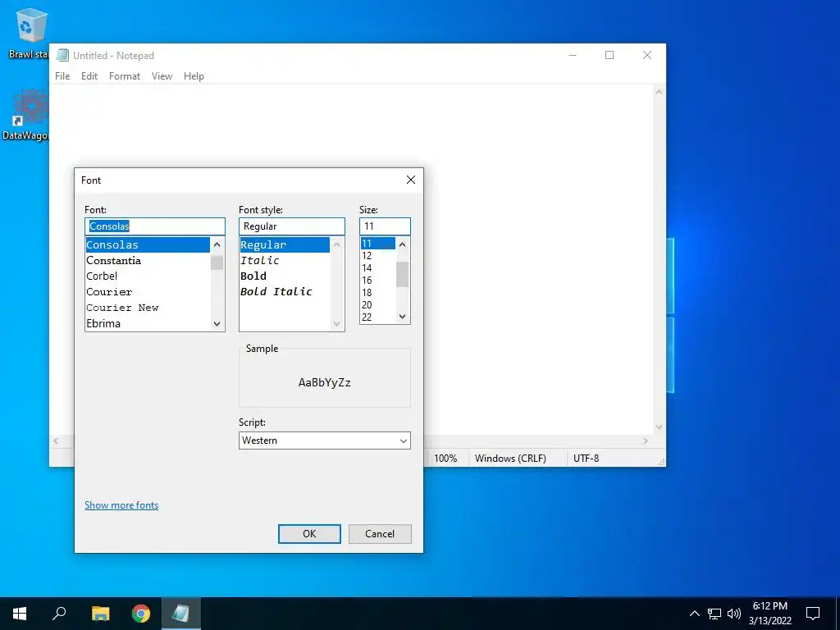Click Windows (CRLF) in status bar
The height and width of the screenshot is (630, 840).
510,459
